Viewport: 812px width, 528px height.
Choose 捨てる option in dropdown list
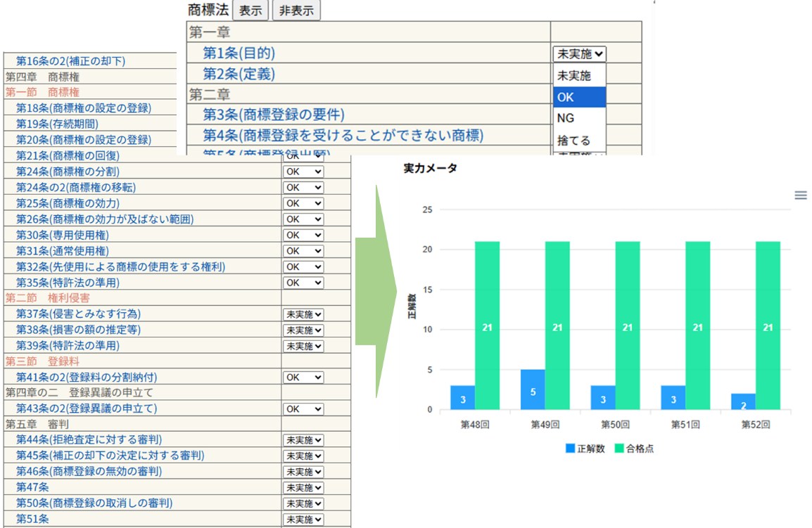tap(579, 140)
